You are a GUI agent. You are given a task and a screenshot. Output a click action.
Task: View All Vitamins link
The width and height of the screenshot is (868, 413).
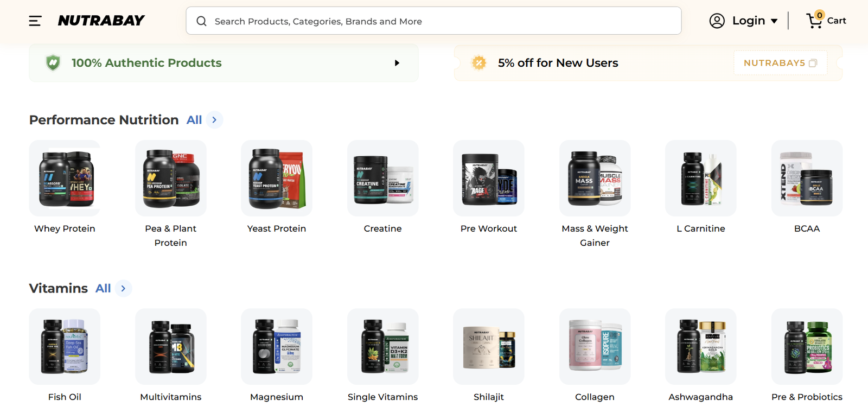tap(103, 288)
